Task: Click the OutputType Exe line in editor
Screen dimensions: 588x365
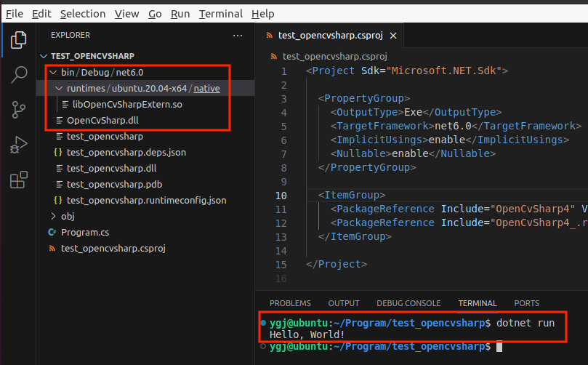Action: pos(416,112)
